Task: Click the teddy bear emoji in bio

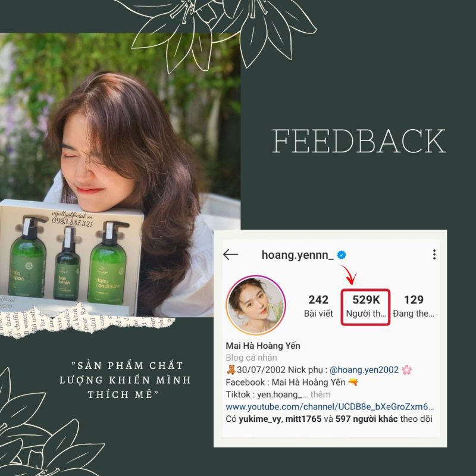Action: [x=231, y=369]
